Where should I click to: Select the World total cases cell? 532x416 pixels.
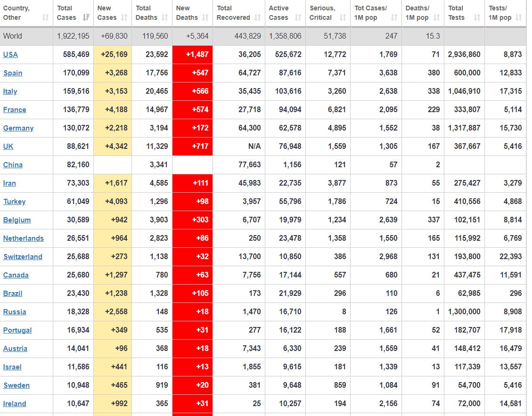[x=73, y=36]
